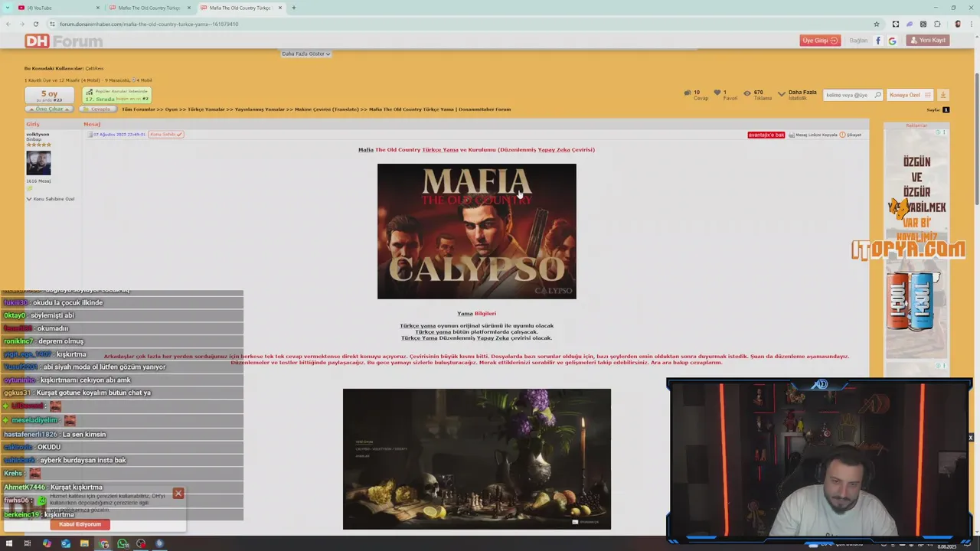Click the Favori heart icon
The image size is (980, 551).
[717, 93]
